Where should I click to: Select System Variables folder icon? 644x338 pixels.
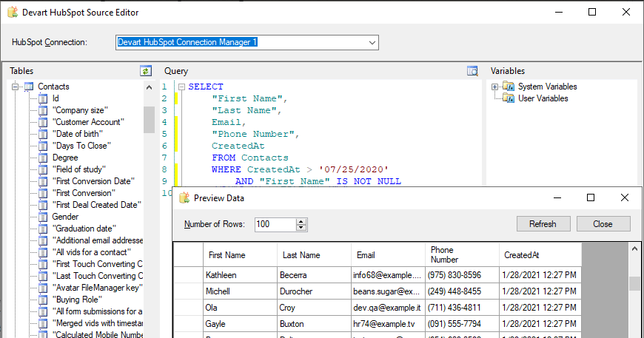pos(509,87)
